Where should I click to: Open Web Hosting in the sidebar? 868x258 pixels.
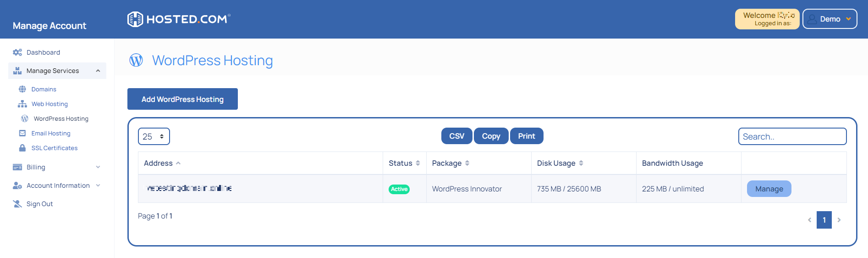click(x=49, y=104)
